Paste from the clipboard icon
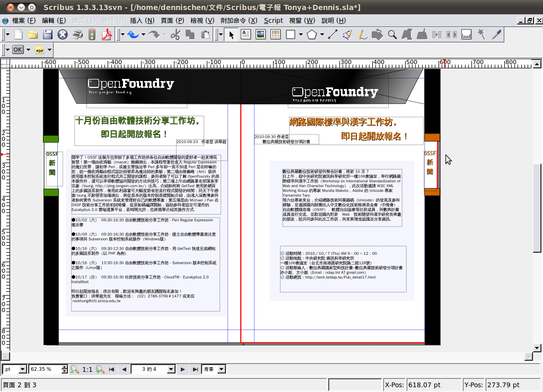543x392 pixels. click(x=205, y=34)
